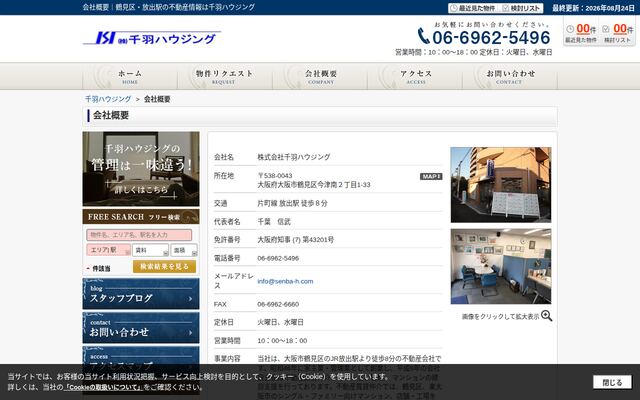Image resolution: width=640 pixels, height=400 pixels.
Task: Enlarge the building exterior photo
Action: point(501,185)
